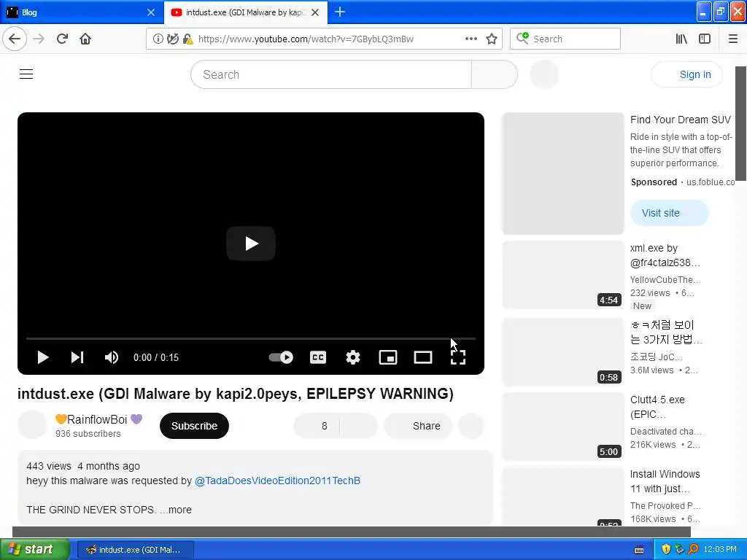This screenshot has height=560, width=747.
Task: Open the YouTube guide hamburger menu
Action: click(26, 74)
